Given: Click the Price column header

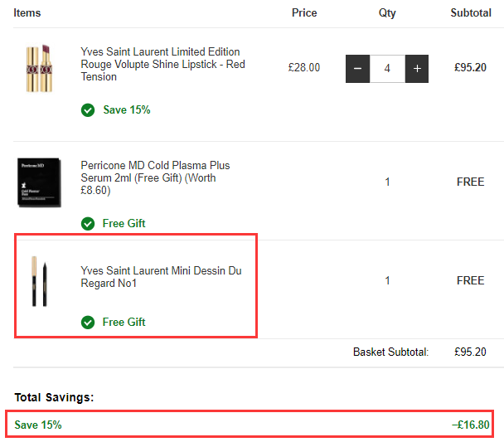Looking at the screenshot, I should [x=304, y=13].
